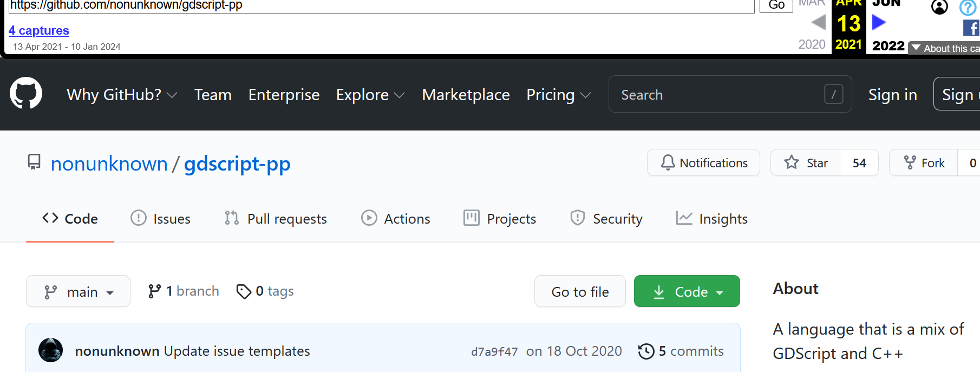
Task: Open the main branch selector
Action: 79,292
